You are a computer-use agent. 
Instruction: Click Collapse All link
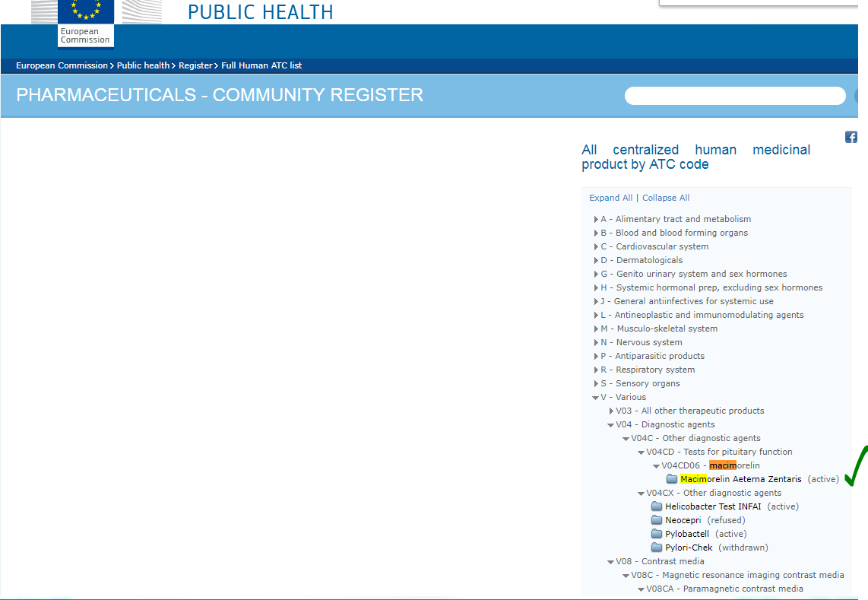(666, 198)
